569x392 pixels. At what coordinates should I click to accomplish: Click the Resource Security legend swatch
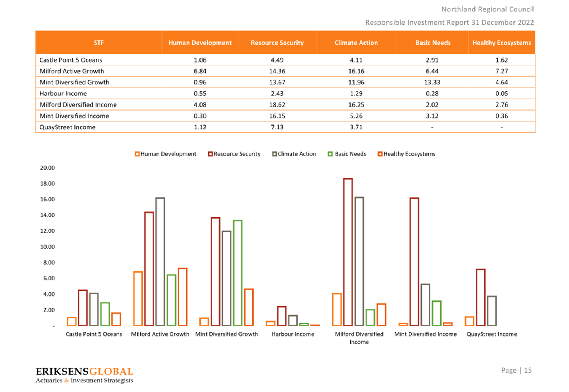[x=211, y=154]
